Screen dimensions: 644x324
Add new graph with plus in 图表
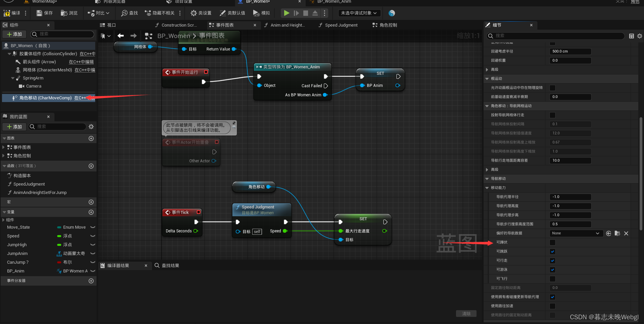tap(91, 138)
